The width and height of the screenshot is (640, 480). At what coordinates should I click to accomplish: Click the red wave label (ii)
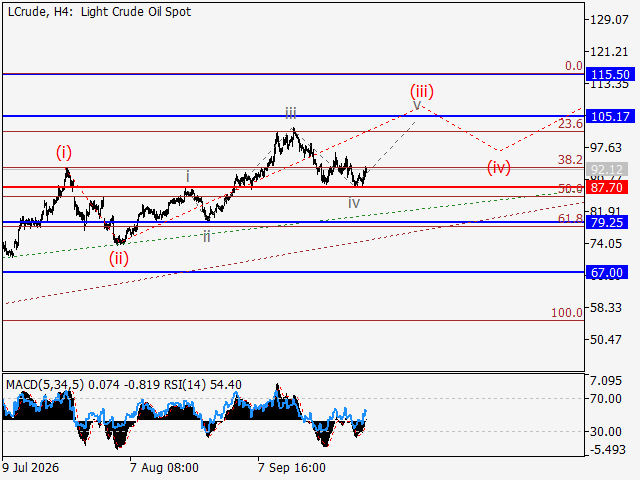pyautogui.click(x=119, y=258)
